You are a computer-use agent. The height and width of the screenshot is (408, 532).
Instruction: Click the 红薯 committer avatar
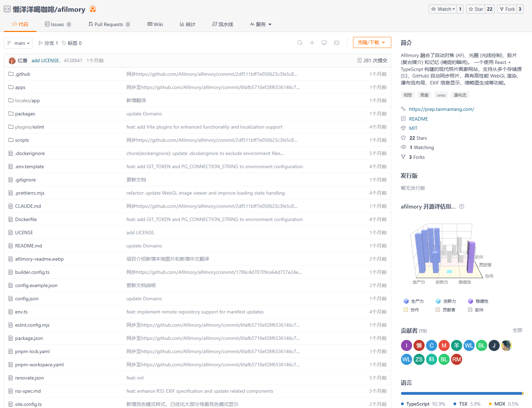(12, 60)
